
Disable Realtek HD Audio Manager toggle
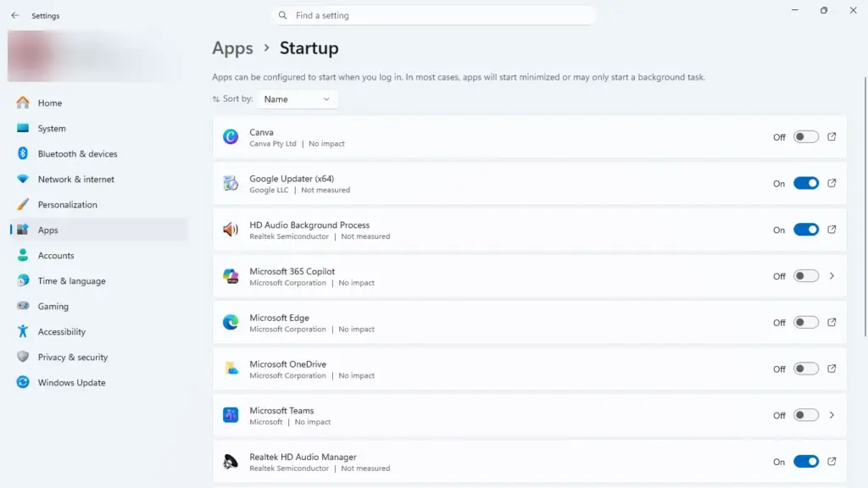click(806, 462)
